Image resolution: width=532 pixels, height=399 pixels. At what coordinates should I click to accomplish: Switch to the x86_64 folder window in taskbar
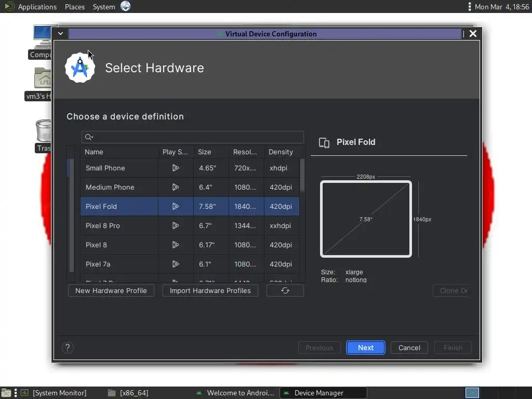point(128,393)
